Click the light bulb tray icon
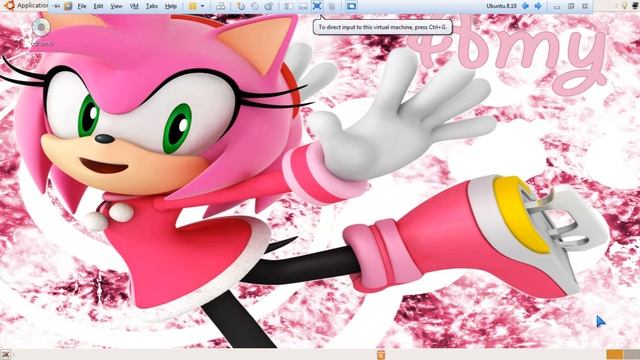640x360 pixels. point(624,6)
